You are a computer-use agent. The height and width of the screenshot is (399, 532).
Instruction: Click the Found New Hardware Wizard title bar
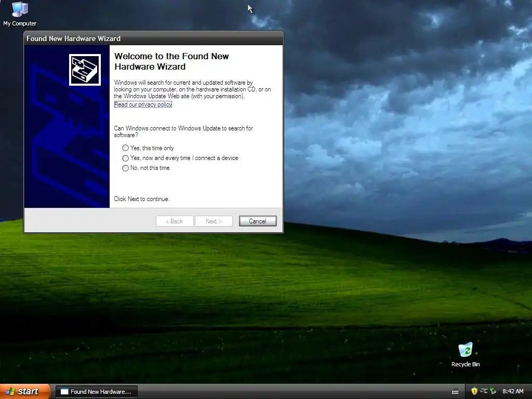click(153, 38)
